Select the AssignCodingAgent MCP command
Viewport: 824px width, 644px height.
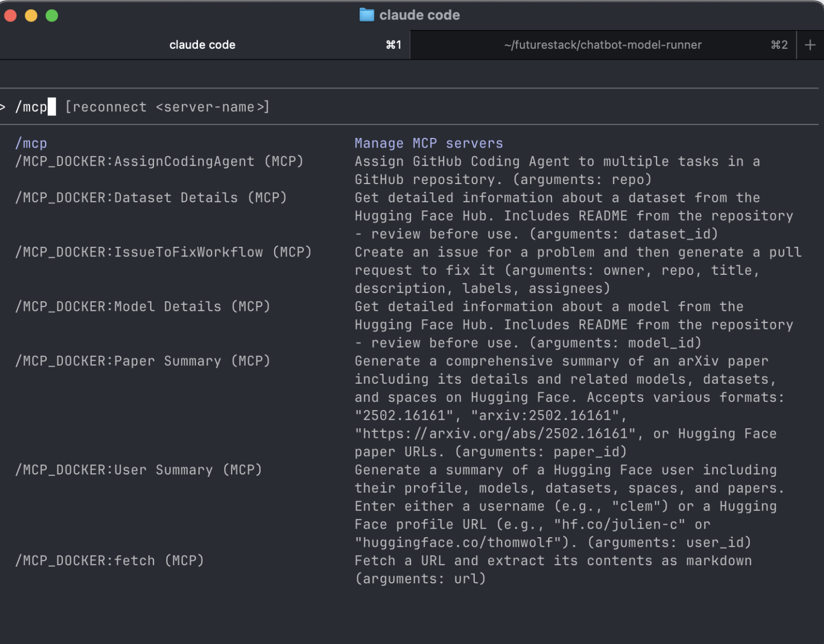[159, 161]
